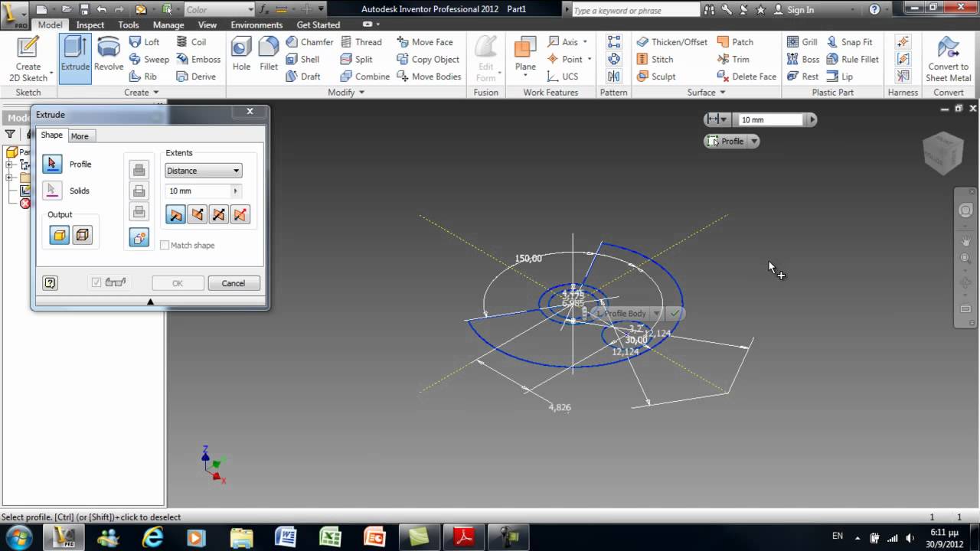The width and height of the screenshot is (980, 551).
Task: Open the Environments ribbon tab
Action: 256,24
